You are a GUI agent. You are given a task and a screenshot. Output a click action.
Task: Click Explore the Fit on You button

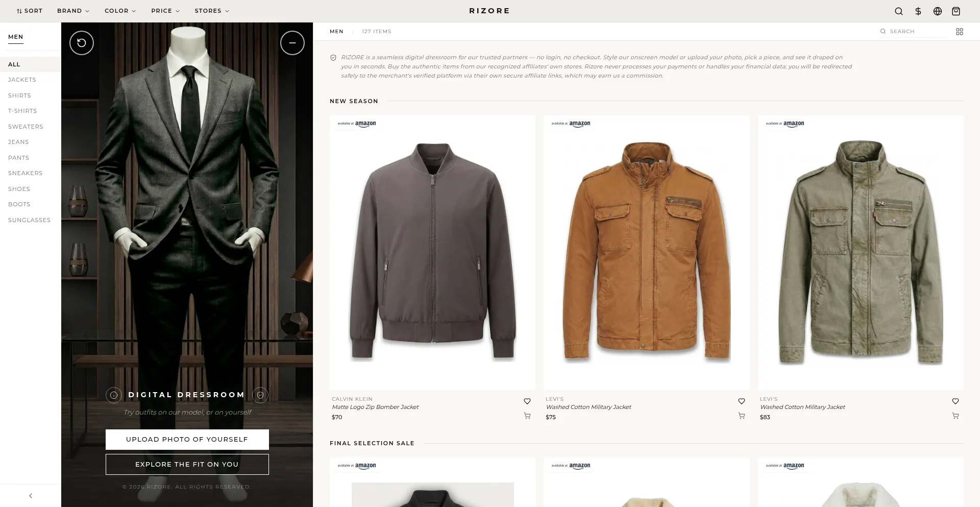pyautogui.click(x=187, y=465)
